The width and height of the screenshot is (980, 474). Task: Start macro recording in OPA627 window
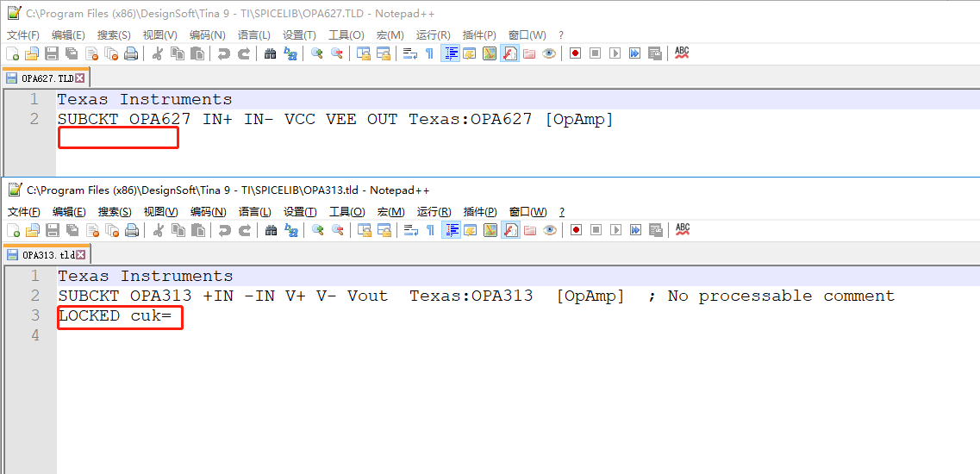(x=575, y=53)
